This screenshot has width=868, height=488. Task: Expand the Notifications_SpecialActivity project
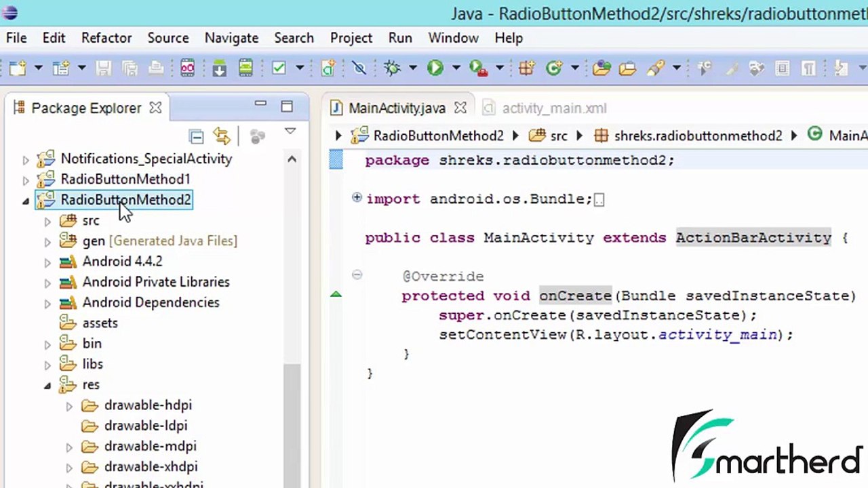click(26, 160)
